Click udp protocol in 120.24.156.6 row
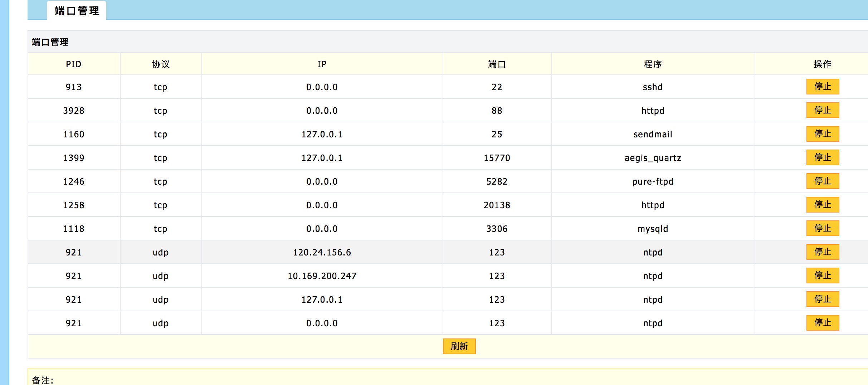 click(161, 252)
